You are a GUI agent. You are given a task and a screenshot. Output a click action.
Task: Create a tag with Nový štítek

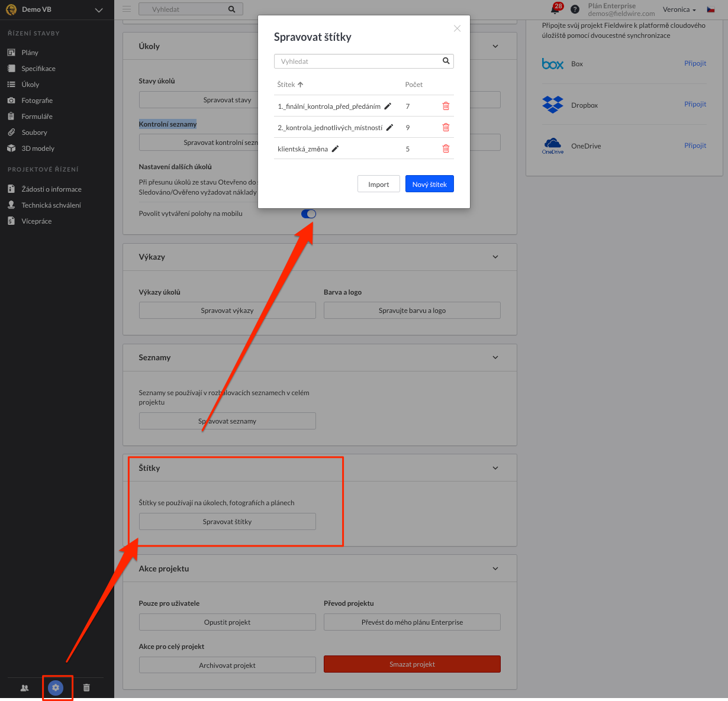point(430,184)
